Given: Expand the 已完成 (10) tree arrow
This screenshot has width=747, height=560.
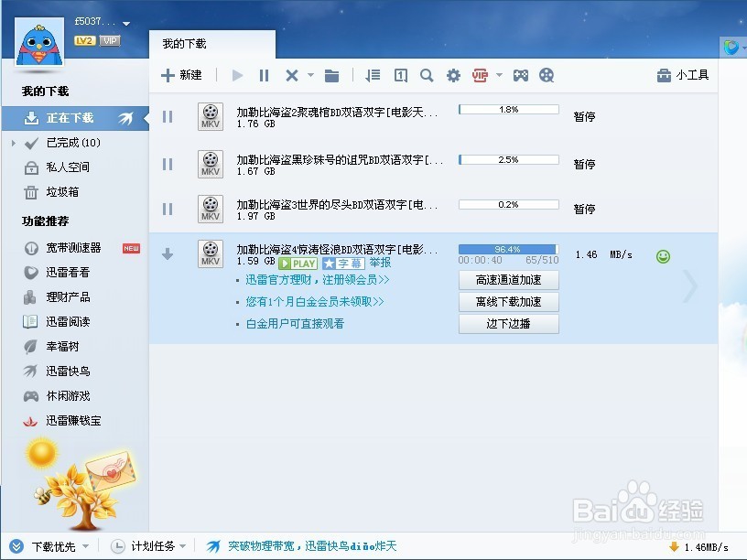Looking at the screenshot, I should click(x=14, y=143).
